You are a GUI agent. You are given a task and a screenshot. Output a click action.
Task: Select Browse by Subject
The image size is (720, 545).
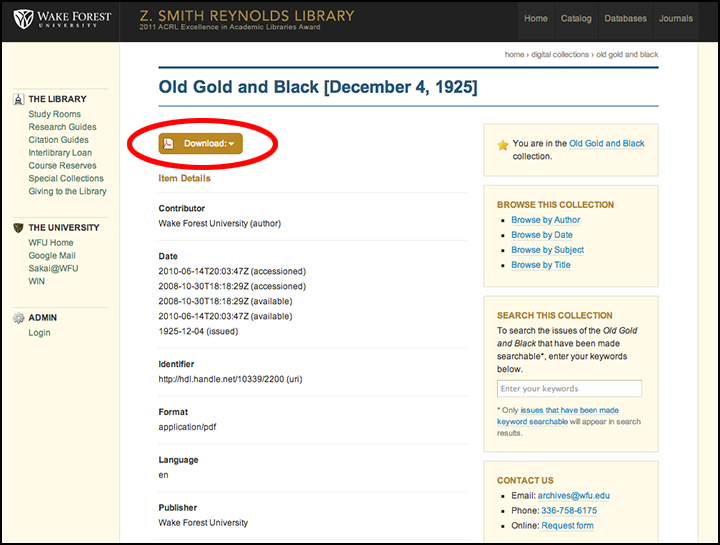[x=547, y=250]
